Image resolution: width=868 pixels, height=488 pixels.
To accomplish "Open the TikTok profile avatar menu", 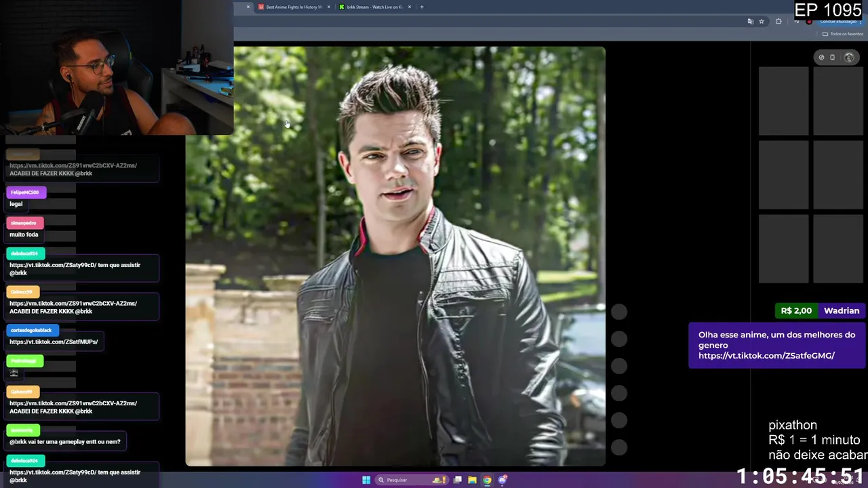I will coord(849,58).
